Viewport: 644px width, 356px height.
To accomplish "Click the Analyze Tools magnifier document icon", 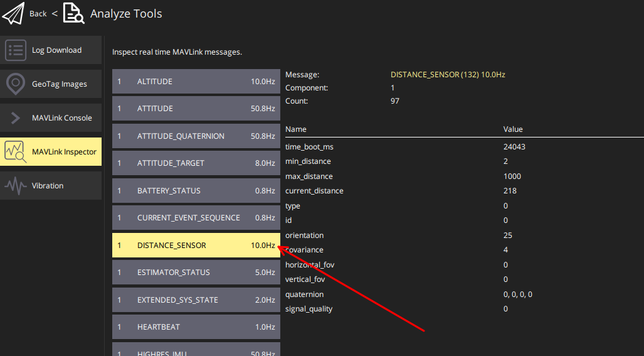I will pyautogui.click(x=73, y=13).
